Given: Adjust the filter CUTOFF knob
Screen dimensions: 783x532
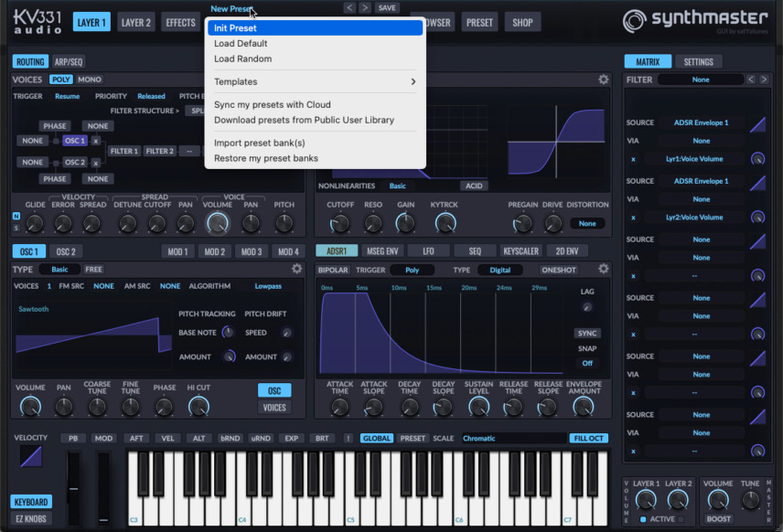Looking at the screenshot, I should pos(339,223).
